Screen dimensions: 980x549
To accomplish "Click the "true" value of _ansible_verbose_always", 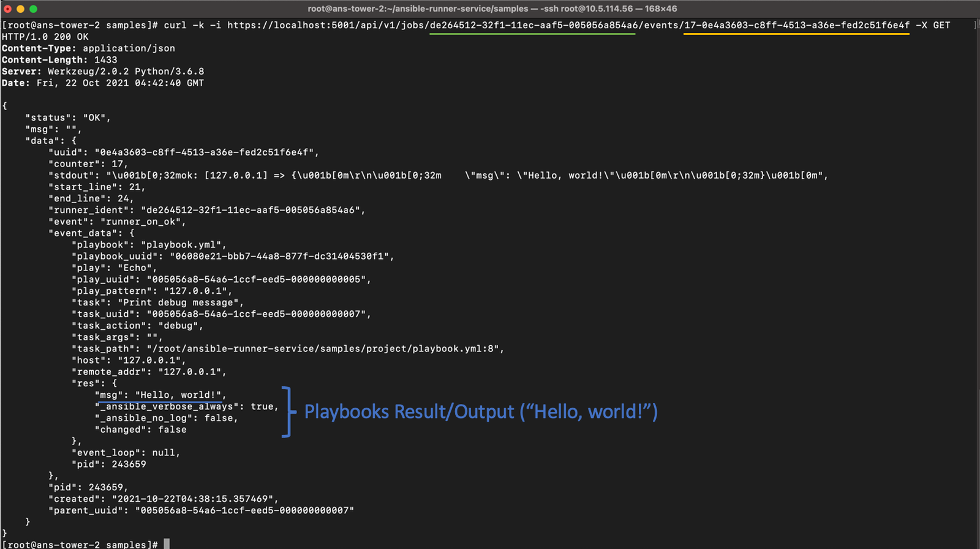I will 262,406.
